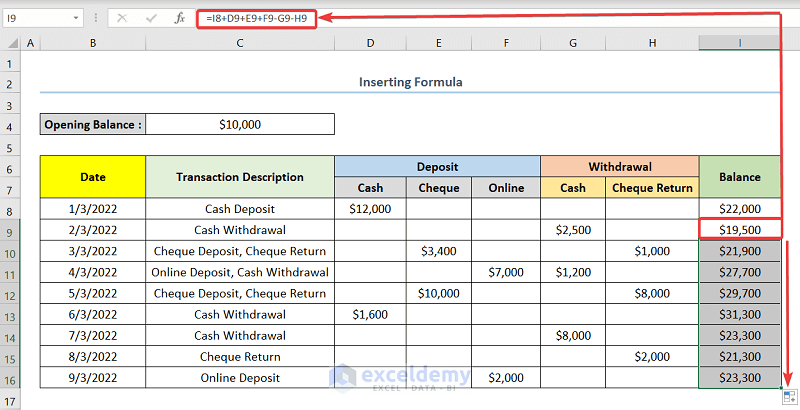Screen dimensions: 800x410
Task: Click the formula bar options dots handle
Action: pos(95,18)
